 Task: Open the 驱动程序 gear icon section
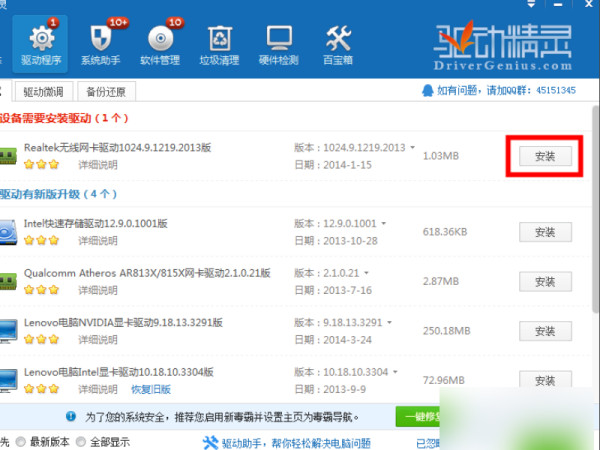click(41, 44)
